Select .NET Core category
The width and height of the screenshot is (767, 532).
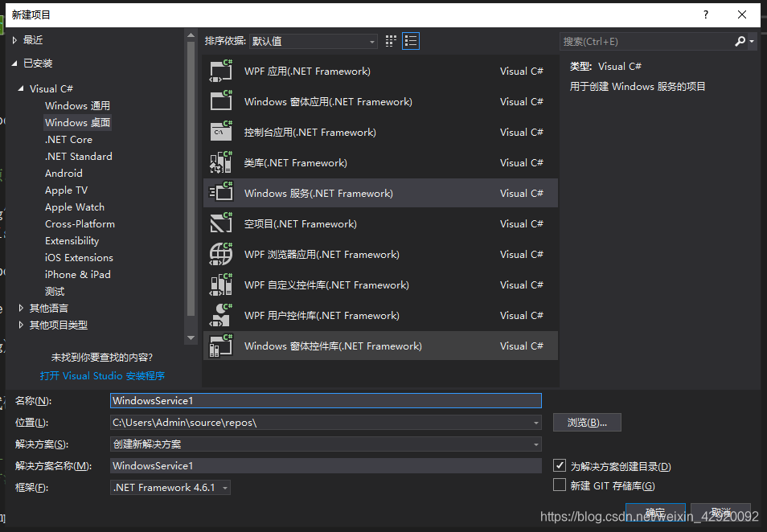(x=68, y=139)
